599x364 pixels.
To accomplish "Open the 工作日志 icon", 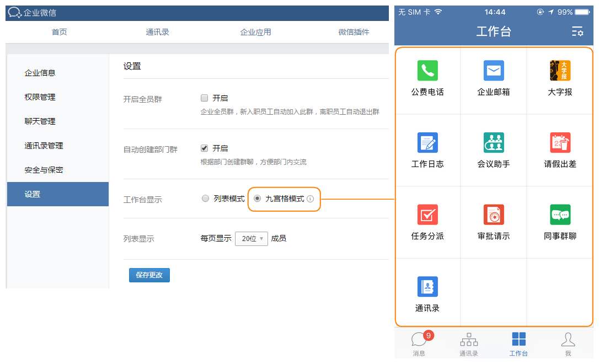I will [x=427, y=142].
